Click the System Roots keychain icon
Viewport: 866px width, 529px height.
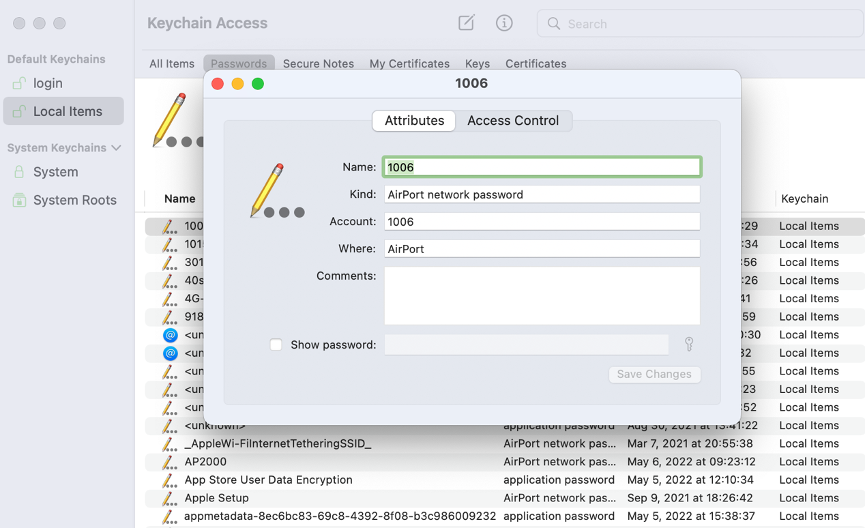click(x=18, y=200)
